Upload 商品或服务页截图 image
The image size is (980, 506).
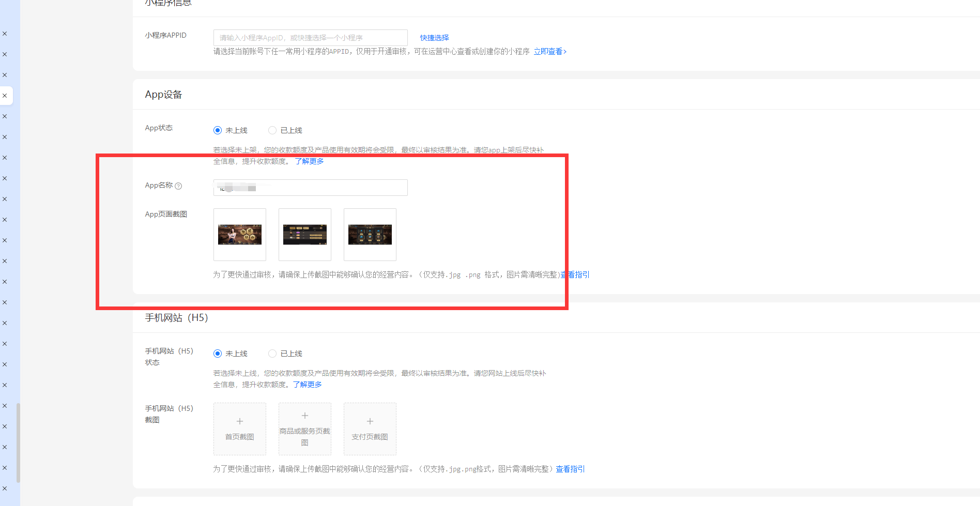coord(305,429)
